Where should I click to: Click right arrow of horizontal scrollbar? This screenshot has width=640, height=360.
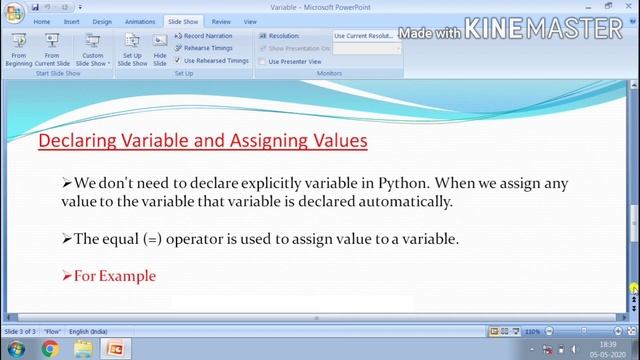623,318
